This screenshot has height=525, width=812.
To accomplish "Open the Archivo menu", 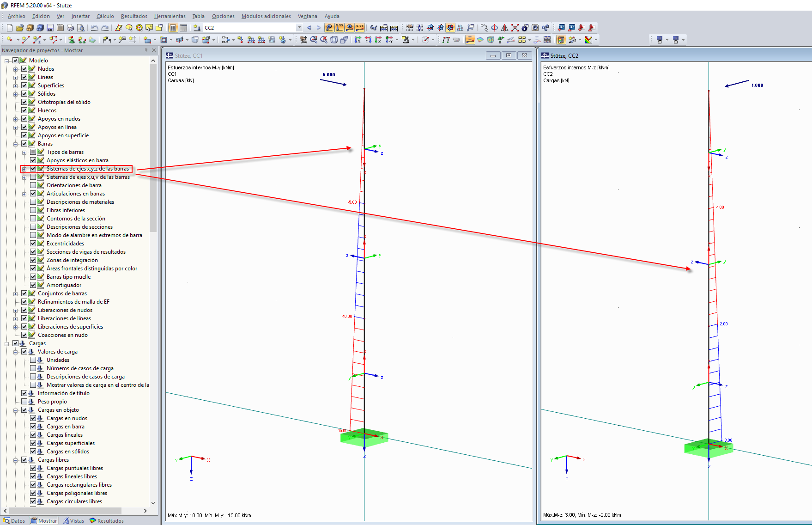I will coord(16,16).
